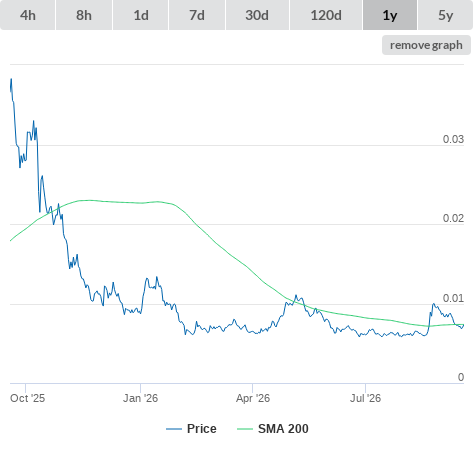Click the 0.02 y-axis gridline label
Screen dimensions: 474x455
[453, 218]
